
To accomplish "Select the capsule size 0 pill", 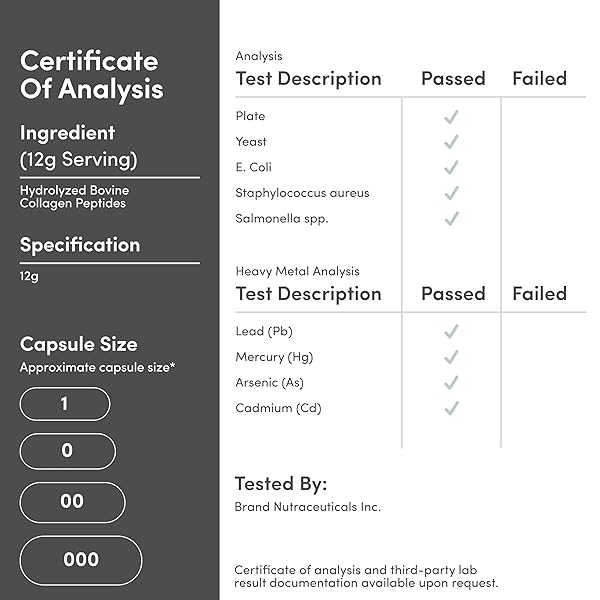I will (x=68, y=451).
